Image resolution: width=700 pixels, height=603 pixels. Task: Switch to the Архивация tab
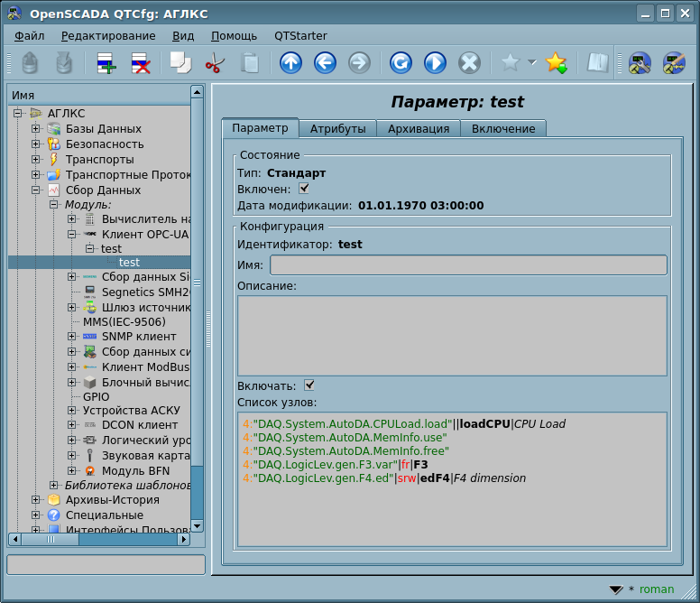click(x=419, y=129)
